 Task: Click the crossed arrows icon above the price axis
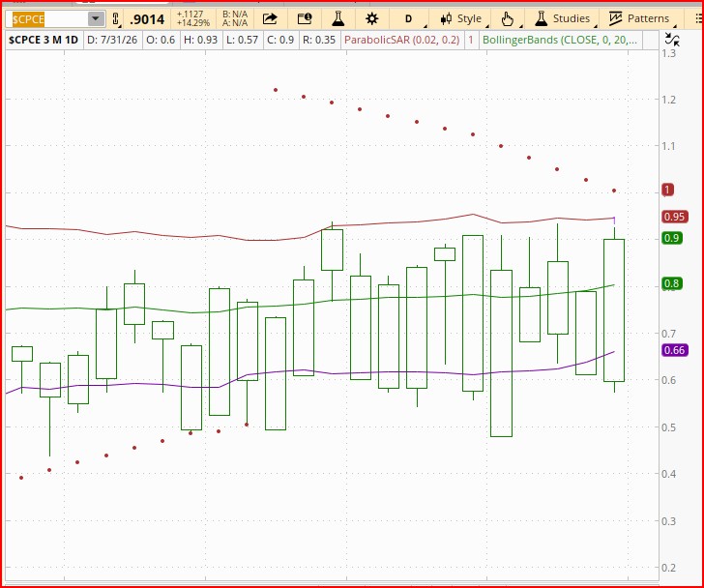pos(672,40)
